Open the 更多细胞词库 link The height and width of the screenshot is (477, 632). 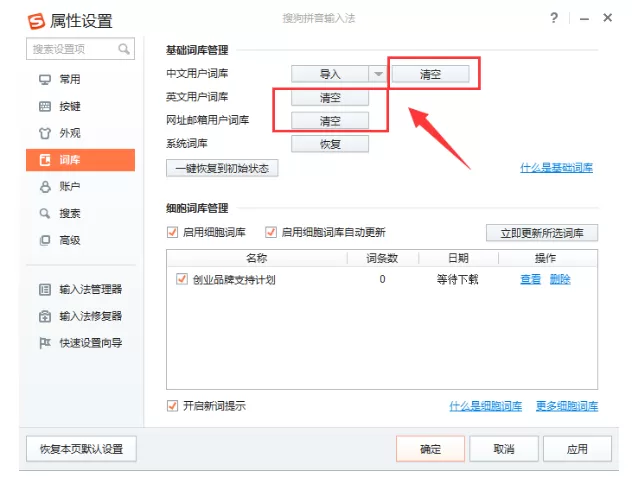567,406
